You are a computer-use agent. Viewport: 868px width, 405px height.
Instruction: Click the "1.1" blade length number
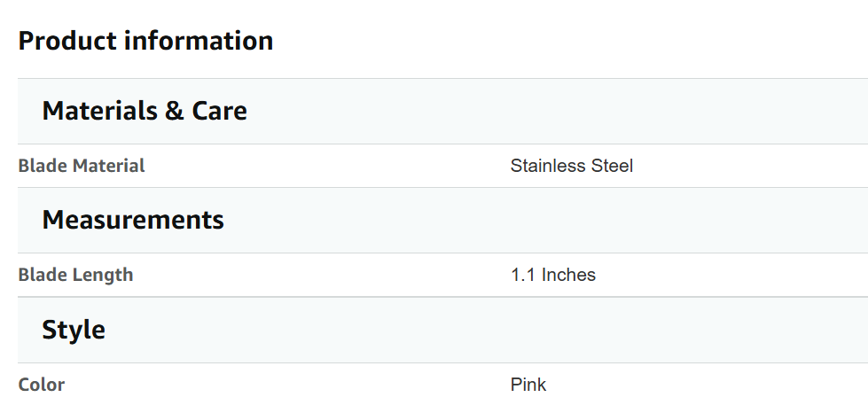(x=523, y=275)
